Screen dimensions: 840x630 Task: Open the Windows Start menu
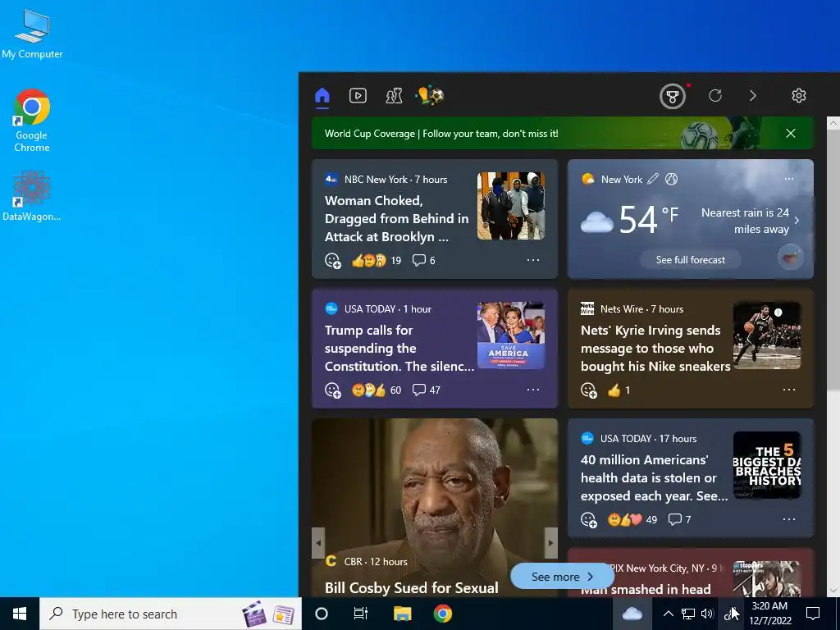[20, 614]
